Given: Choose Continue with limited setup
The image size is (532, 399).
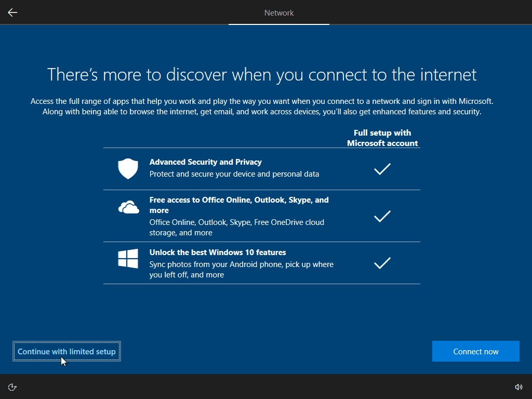Looking at the screenshot, I should [x=66, y=351].
